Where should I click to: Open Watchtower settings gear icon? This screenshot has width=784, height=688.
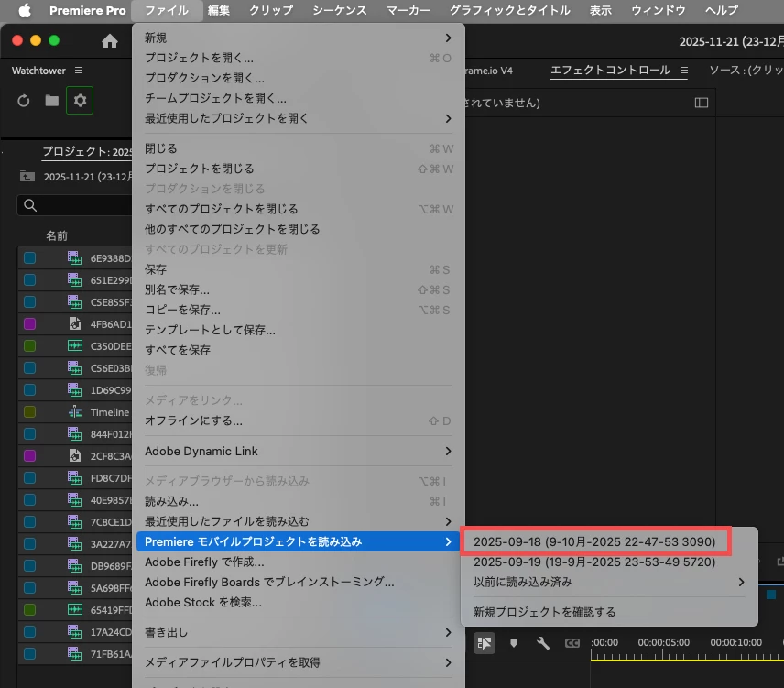point(80,101)
